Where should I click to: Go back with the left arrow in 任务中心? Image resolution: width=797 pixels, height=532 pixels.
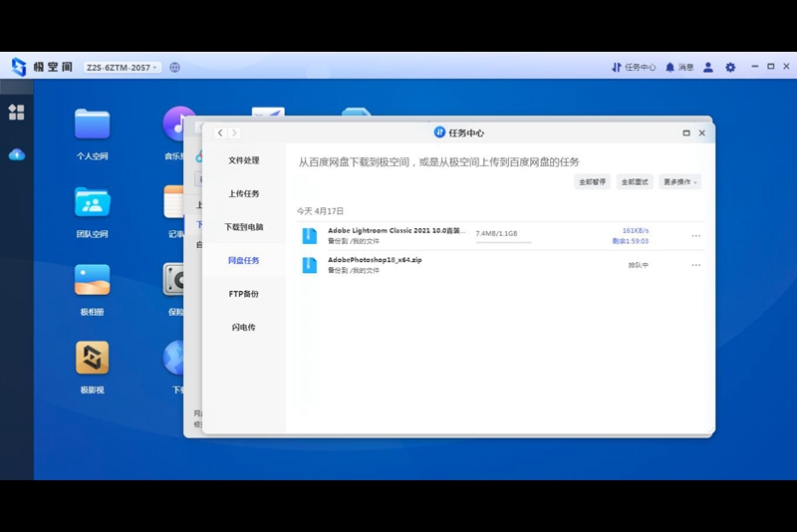[x=220, y=133]
